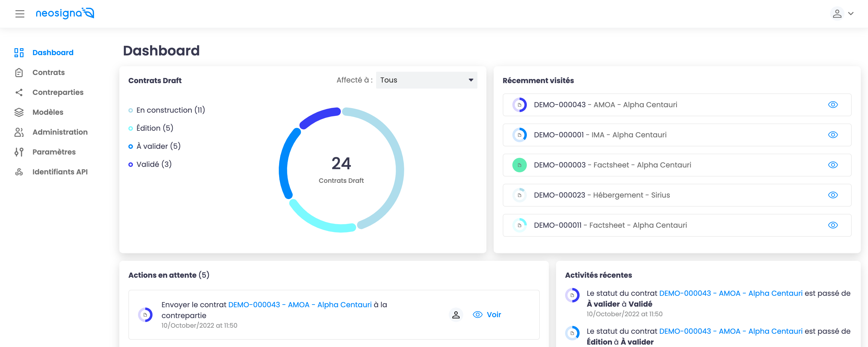
Task: Click the Contreparties share icon
Action: point(19,92)
